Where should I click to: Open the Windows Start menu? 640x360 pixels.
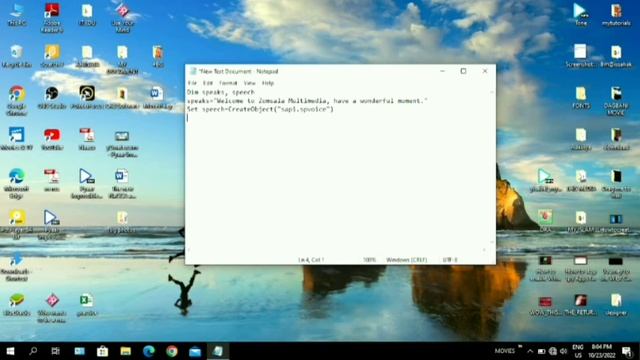(x=10, y=351)
